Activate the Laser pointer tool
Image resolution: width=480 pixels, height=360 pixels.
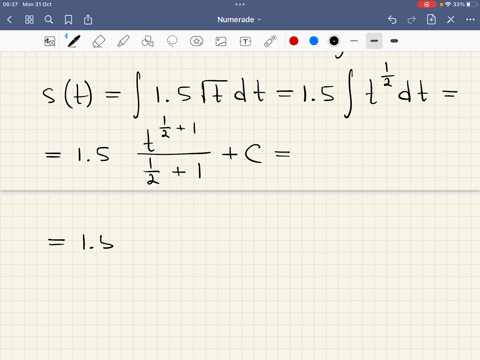click(x=270, y=41)
